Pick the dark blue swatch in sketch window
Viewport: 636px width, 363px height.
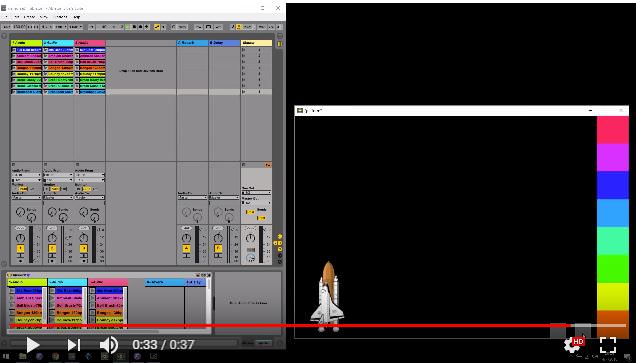coord(612,185)
